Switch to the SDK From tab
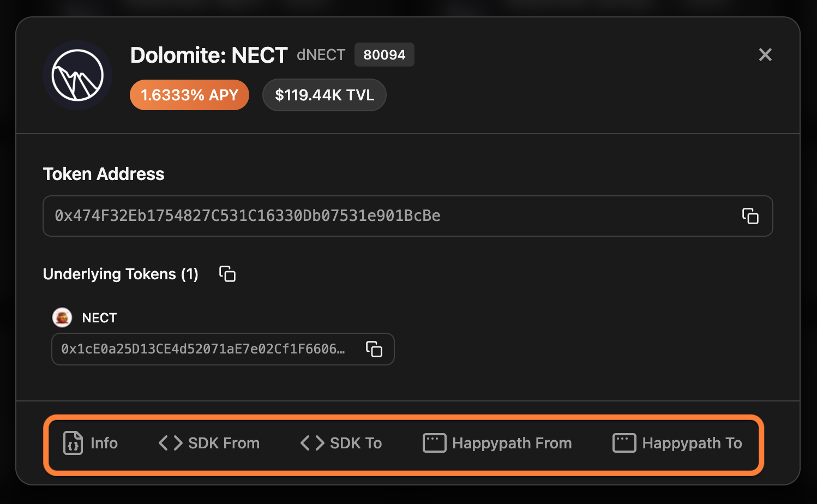This screenshot has width=817, height=504. (x=224, y=443)
